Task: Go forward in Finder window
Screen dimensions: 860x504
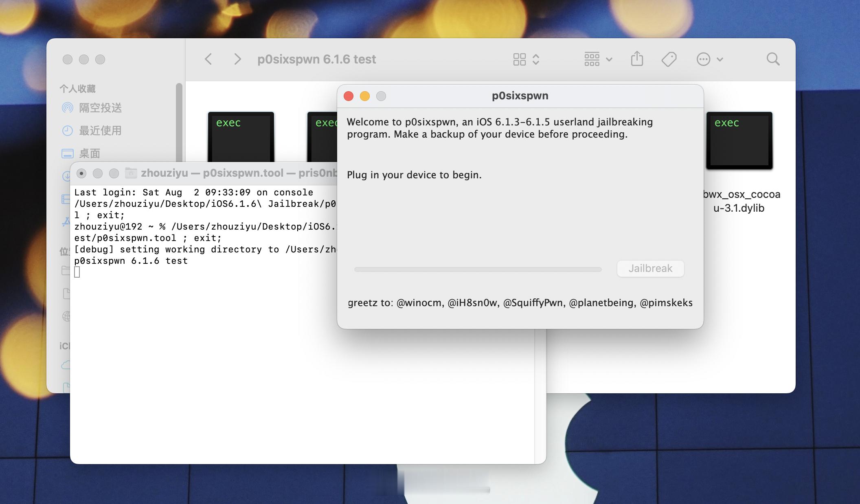Action: pos(238,59)
